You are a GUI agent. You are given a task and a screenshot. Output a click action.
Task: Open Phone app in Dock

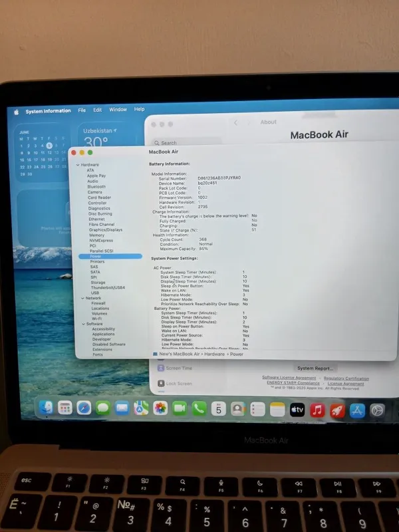(x=199, y=409)
